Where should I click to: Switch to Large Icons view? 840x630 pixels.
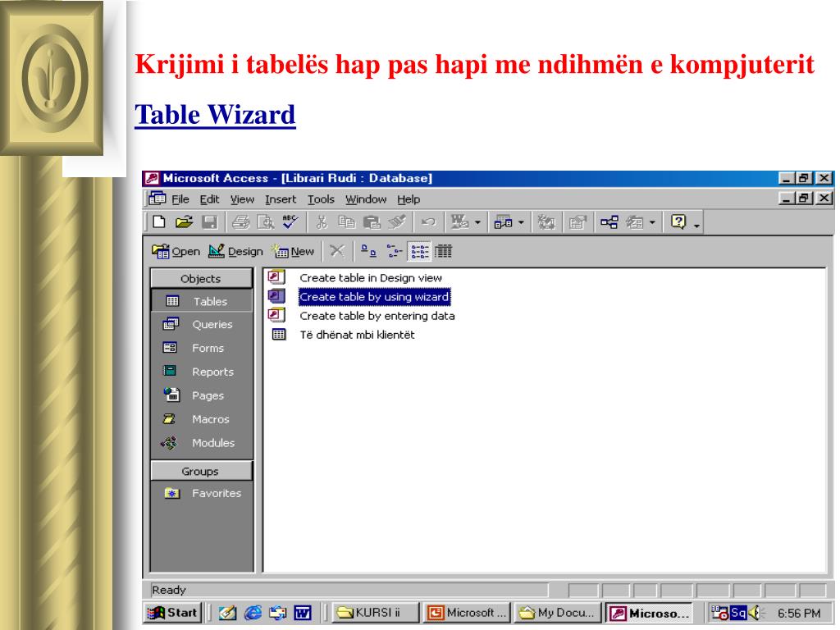point(368,251)
